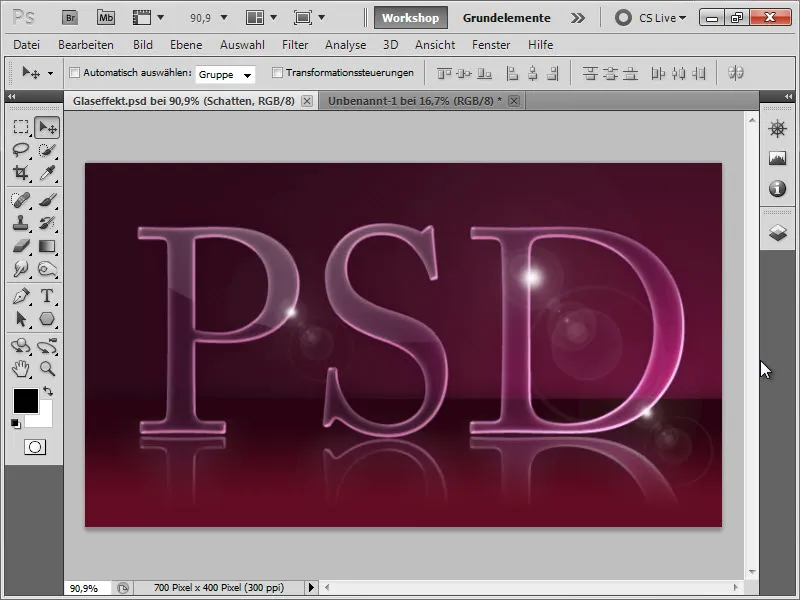The image size is (800, 600).
Task: Select the Eraser tool
Action: 21,246
